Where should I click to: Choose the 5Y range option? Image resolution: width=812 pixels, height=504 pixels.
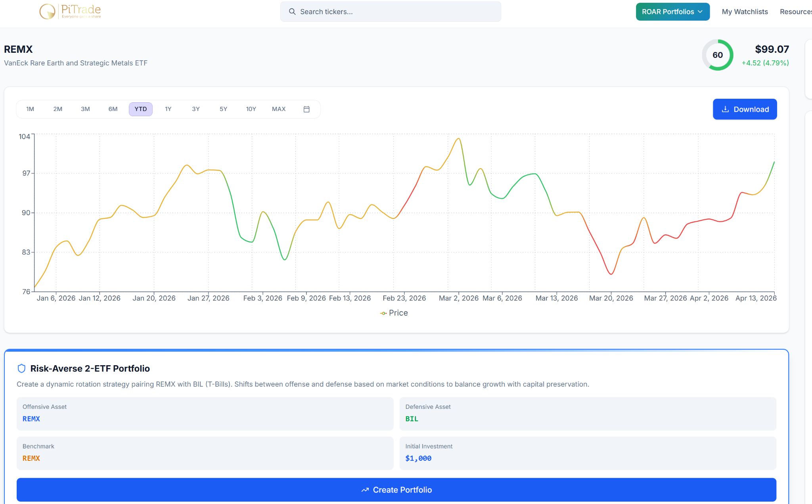(223, 109)
